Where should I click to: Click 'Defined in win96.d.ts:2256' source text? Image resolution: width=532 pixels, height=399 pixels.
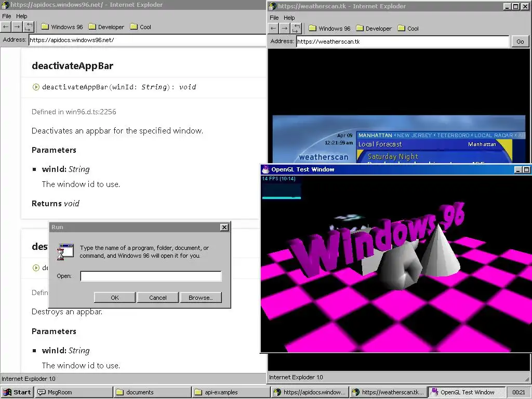[74, 112]
